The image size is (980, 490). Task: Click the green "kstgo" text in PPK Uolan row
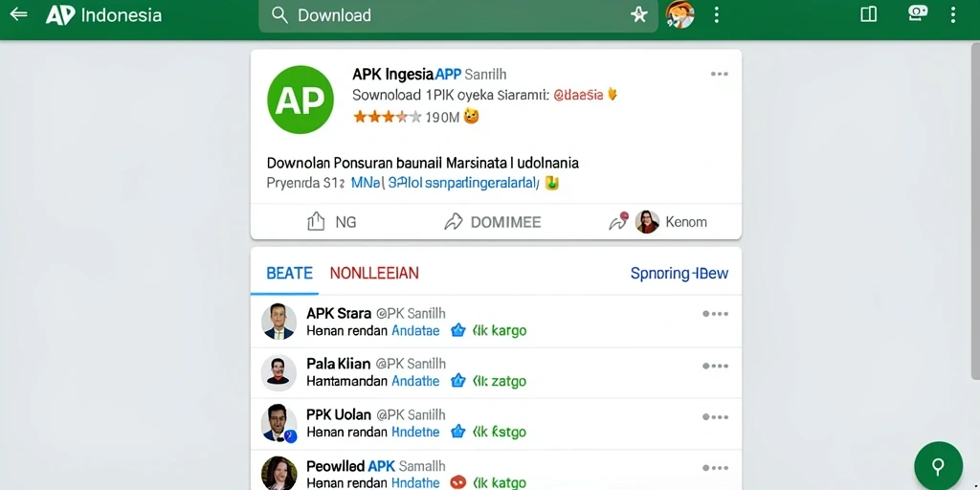[x=508, y=432]
